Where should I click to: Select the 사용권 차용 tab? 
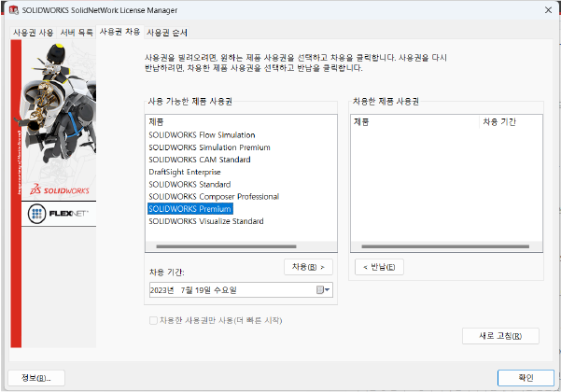(x=119, y=32)
